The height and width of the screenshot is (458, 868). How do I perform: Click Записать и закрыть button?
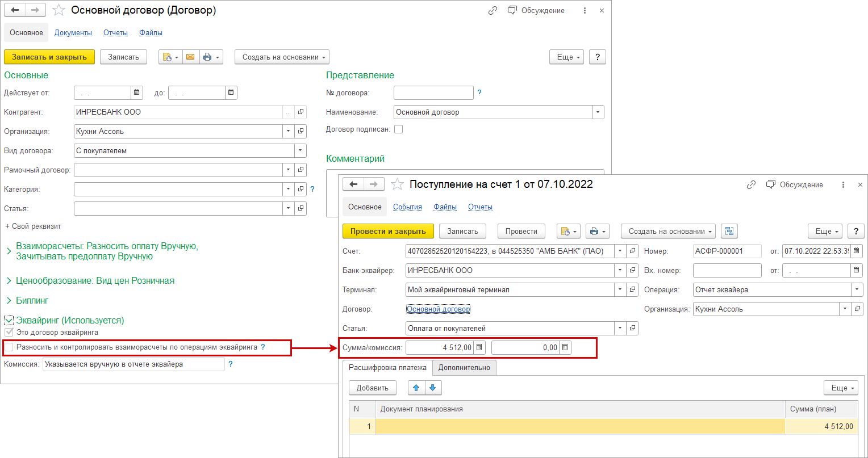point(49,57)
